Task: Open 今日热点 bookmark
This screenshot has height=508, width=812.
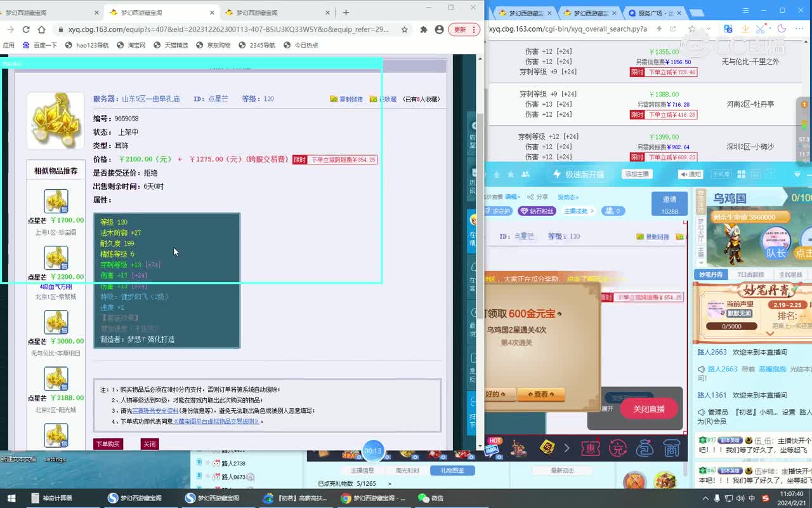Action: pyautogui.click(x=301, y=45)
